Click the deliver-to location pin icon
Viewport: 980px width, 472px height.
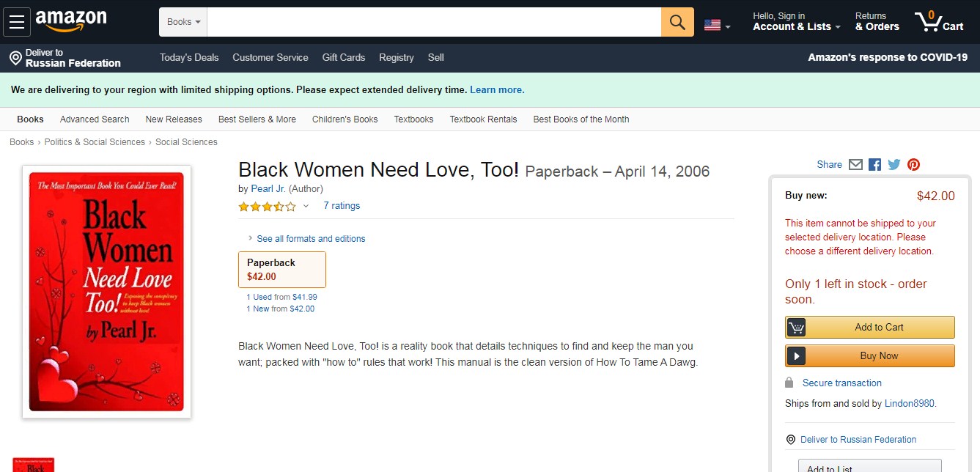click(15, 58)
